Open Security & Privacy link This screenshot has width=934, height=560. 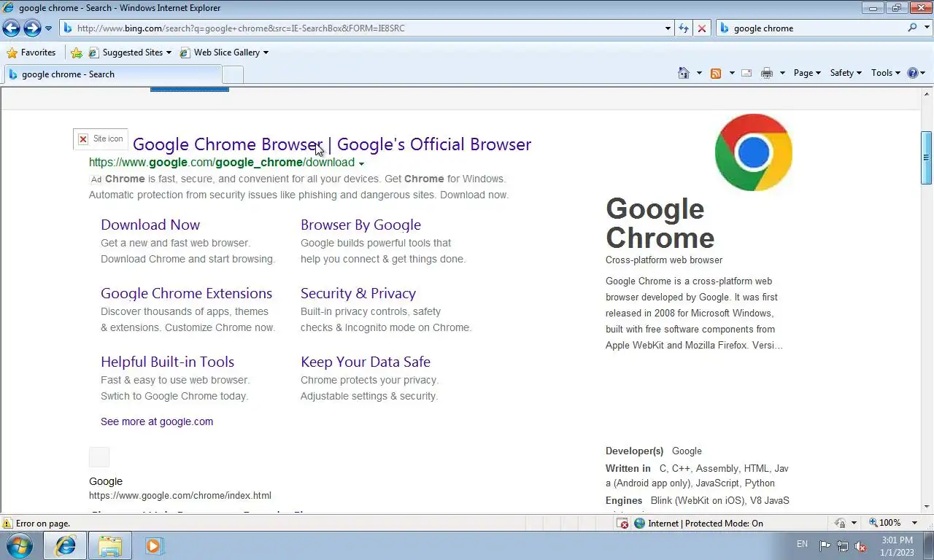pyautogui.click(x=358, y=293)
